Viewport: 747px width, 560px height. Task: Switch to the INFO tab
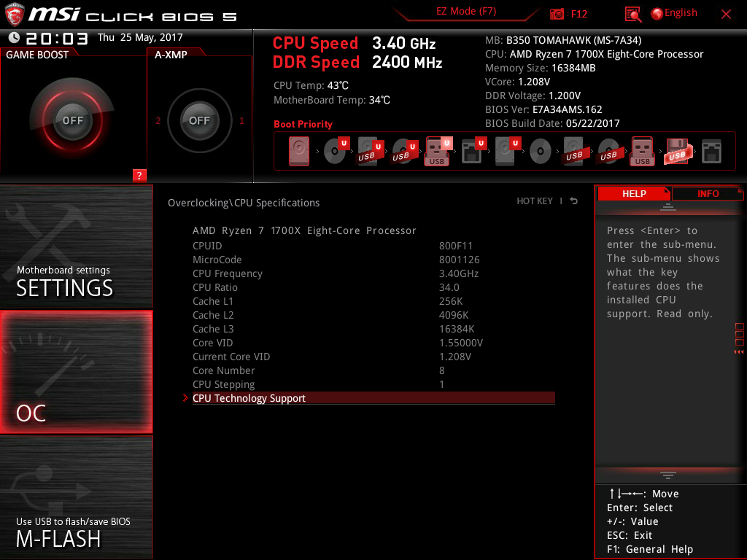coord(708,194)
